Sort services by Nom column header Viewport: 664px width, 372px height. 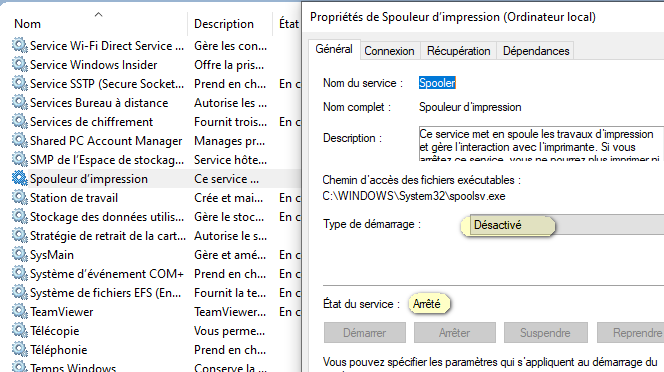pyautogui.click(x=28, y=24)
